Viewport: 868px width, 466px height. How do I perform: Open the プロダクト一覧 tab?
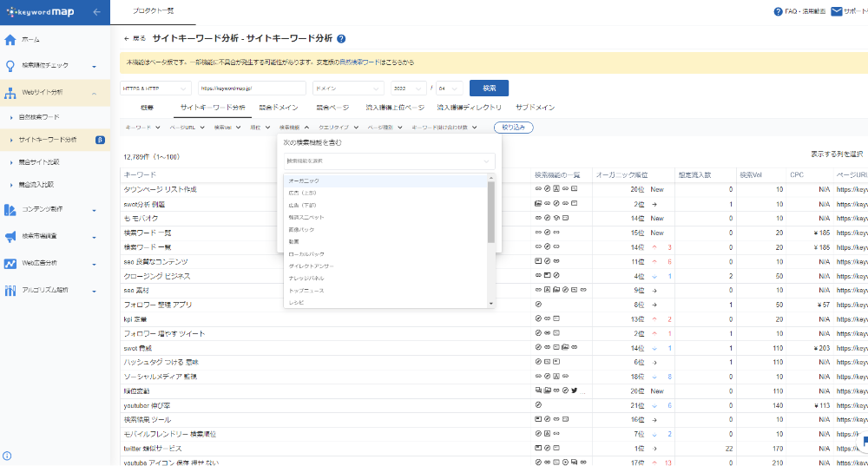pos(154,11)
